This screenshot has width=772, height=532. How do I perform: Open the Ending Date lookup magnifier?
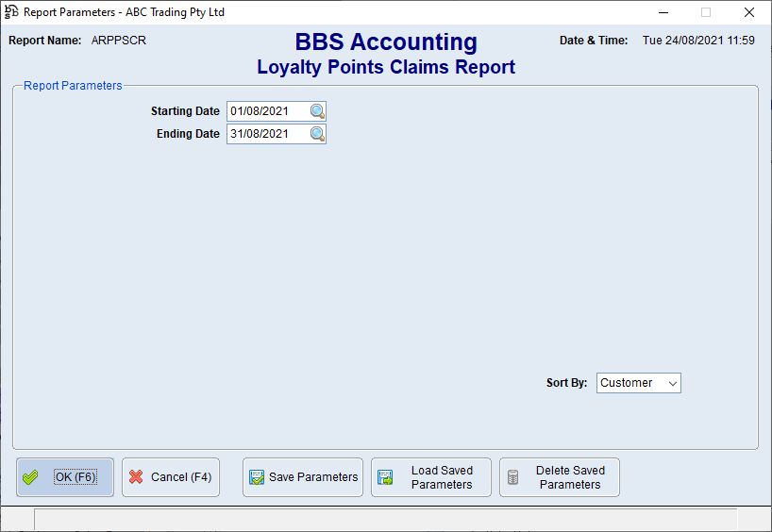pos(317,134)
